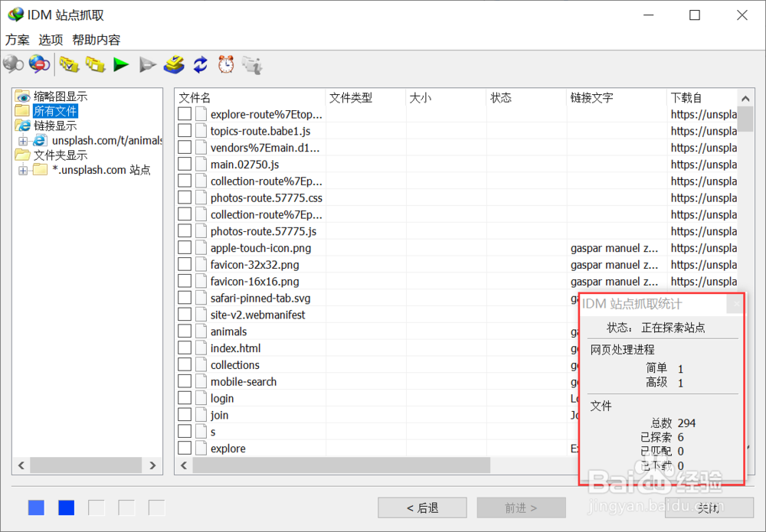The height and width of the screenshot is (532, 766).
Task: Expand the *.unsplash.com 站点 folder node
Action: point(23,171)
